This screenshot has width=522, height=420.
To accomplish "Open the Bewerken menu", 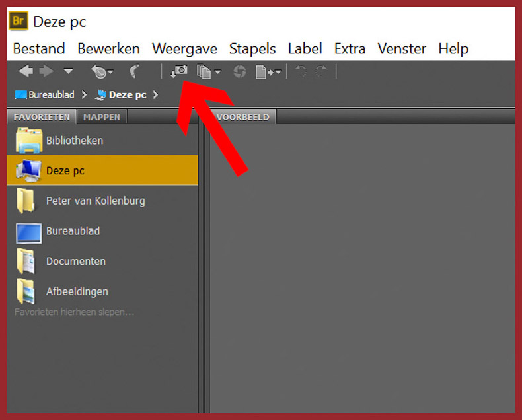I will [109, 49].
